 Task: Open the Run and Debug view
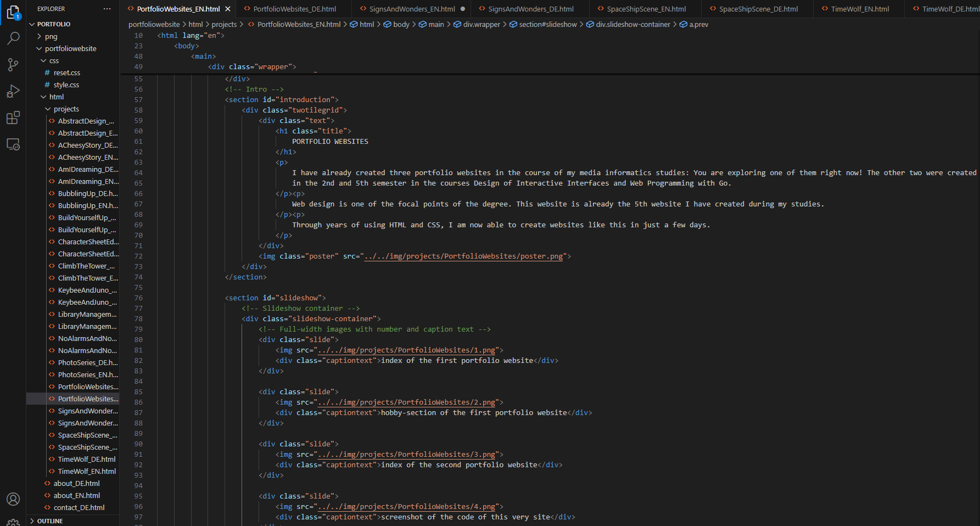[x=13, y=91]
